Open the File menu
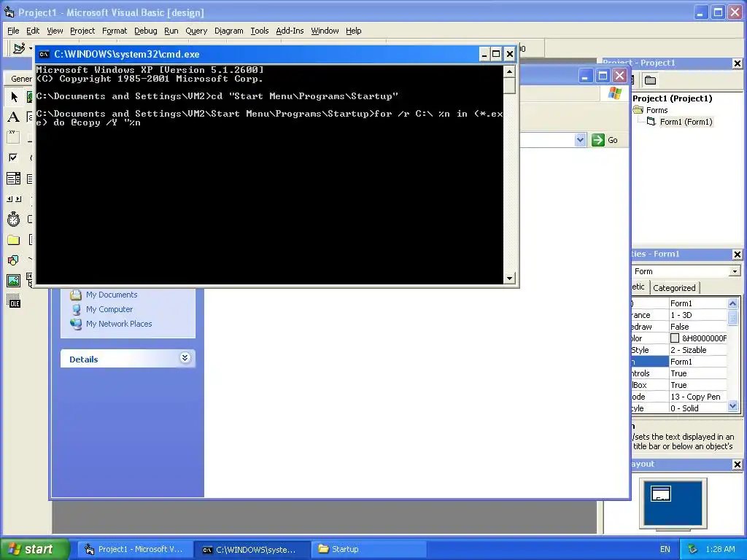Image resolution: width=747 pixels, height=560 pixels. pos(13,31)
